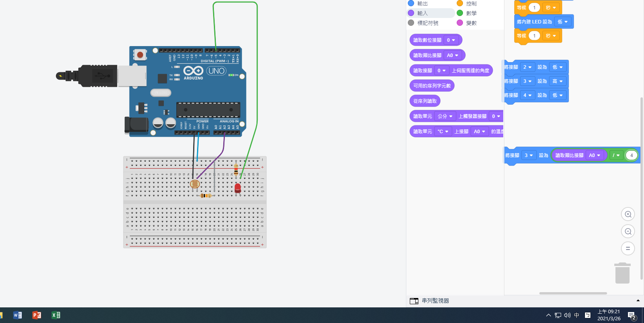This screenshot has height=323, width=644.
Task: Open the 串列監視器 panel
Action: tap(435, 301)
